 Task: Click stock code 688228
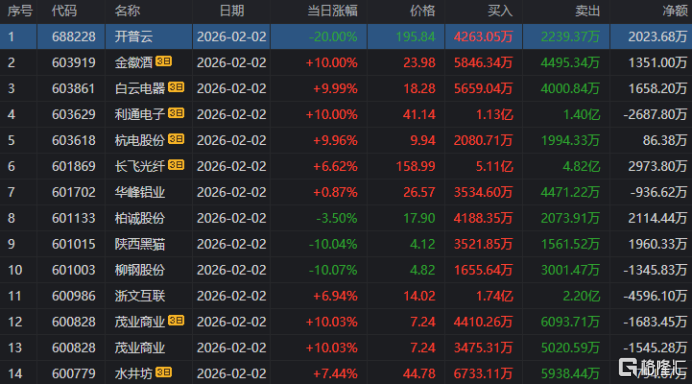point(73,37)
